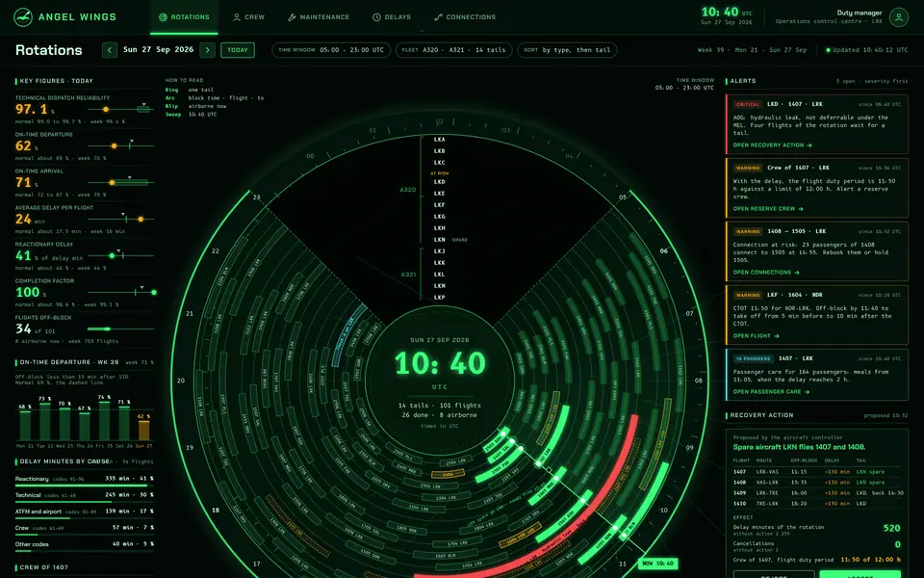Click Open Passenger Care link
The image size is (924, 578).
point(771,392)
